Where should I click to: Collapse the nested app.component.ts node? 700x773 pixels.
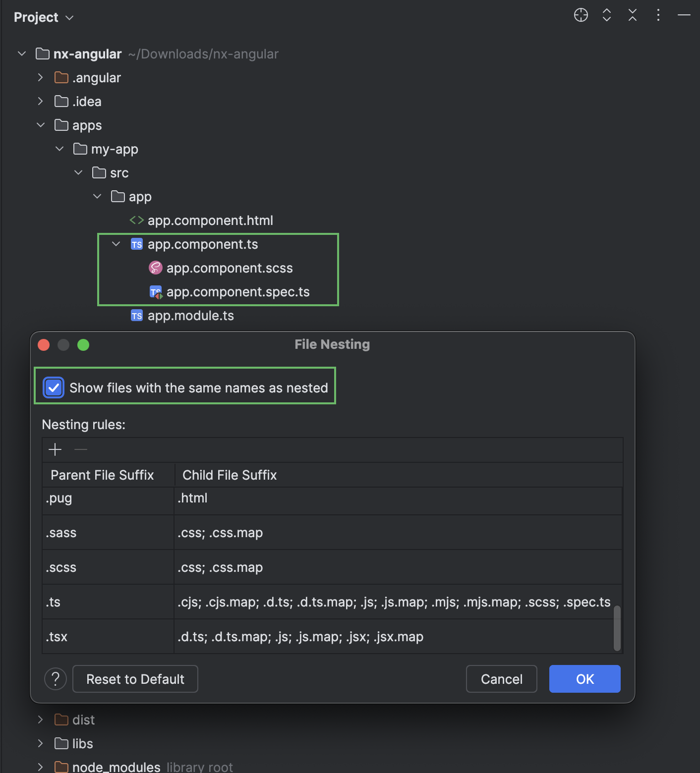point(116,244)
